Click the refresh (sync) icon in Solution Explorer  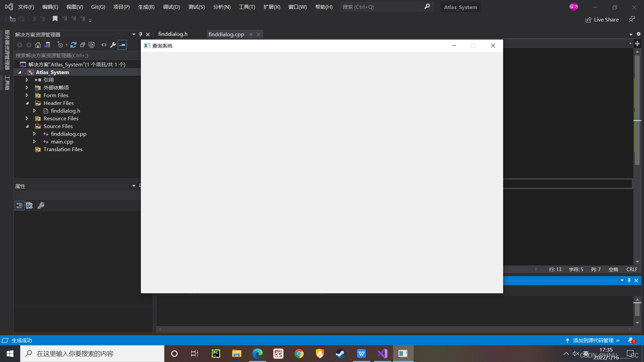pos(73,45)
